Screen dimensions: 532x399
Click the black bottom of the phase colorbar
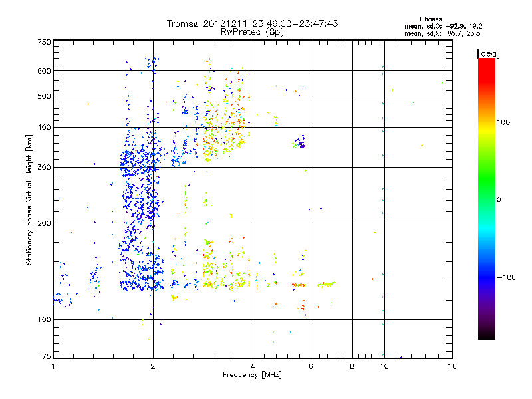(x=487, y=334)
